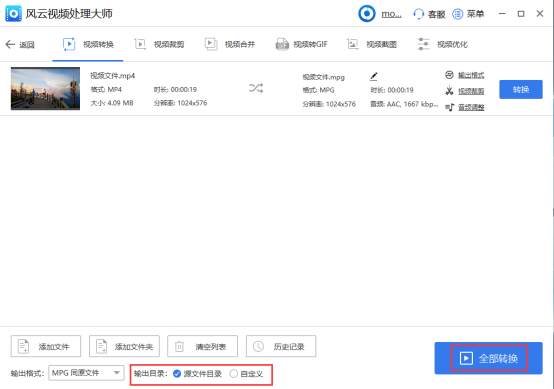Click the 大小: 4.09 MB text
The height and width of the screenshot is (389, 554).
pos(112,103)
